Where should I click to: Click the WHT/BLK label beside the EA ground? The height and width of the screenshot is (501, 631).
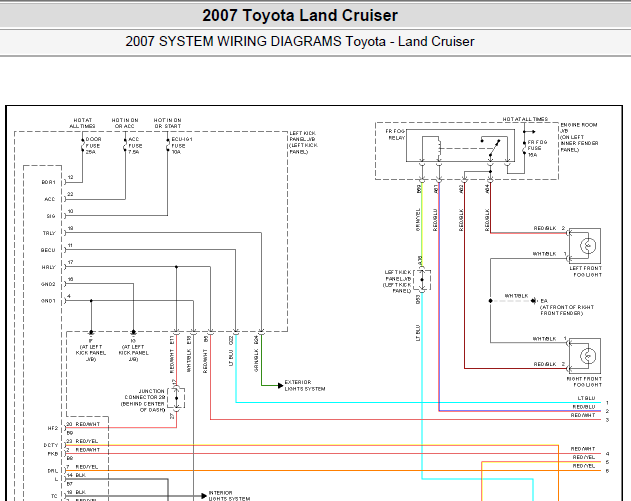(x=516, y=296)
